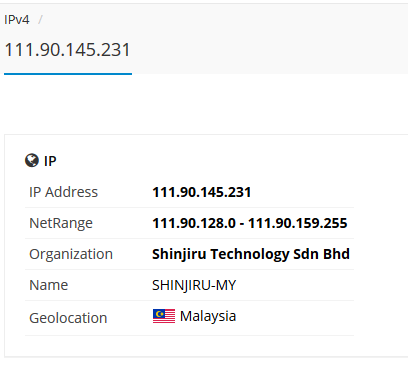Click the globe icon beside IP heading
The height and width of the screenshot is (370, 408).
point(32,160)
